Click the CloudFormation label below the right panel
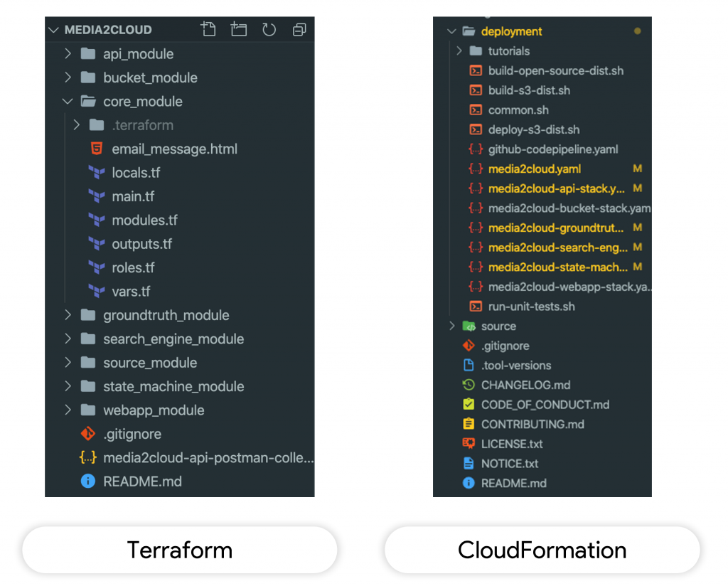728x586 pixels. pos(542,550)
